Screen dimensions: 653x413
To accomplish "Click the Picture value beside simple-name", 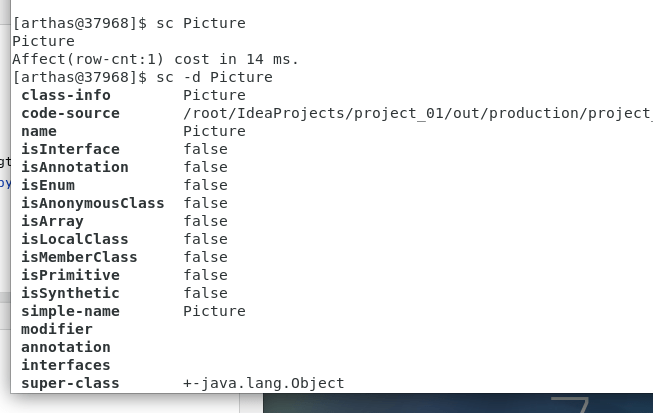I will click(214, 311).
